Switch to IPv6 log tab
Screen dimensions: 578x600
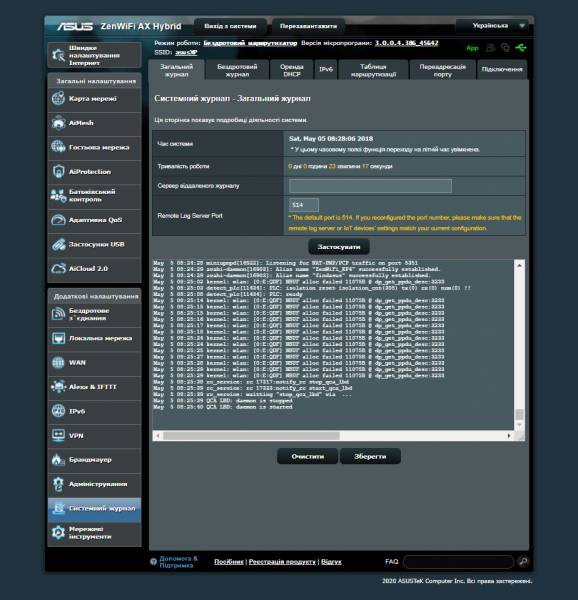point(326,70)
